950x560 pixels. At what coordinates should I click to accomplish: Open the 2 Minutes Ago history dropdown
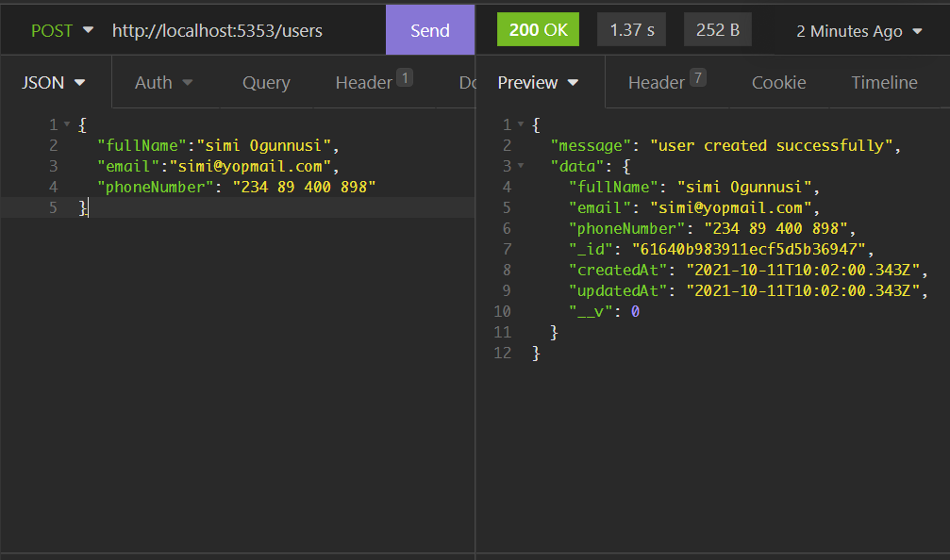(858, 31)
